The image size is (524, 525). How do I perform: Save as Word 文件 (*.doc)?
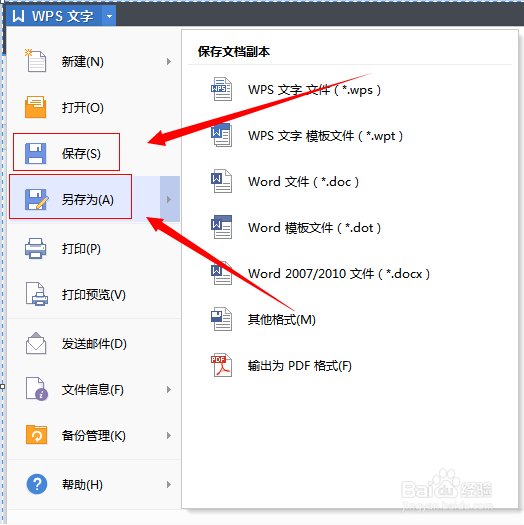[303, 181]
